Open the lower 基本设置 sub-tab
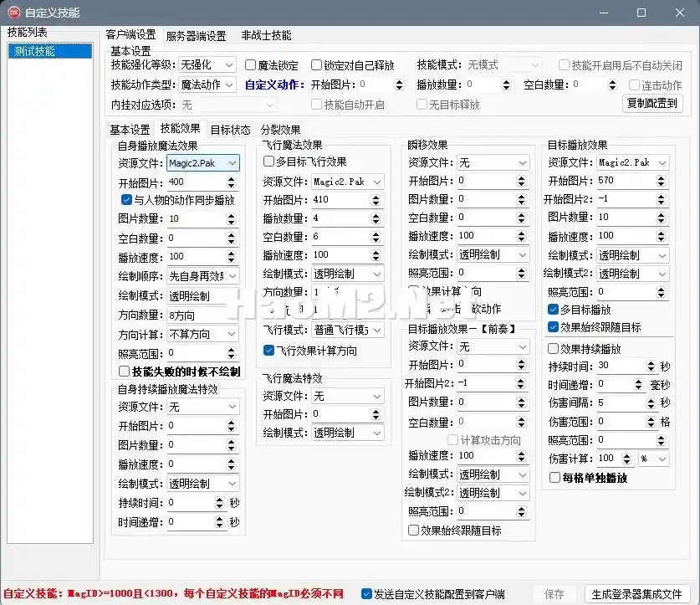The image size is (700, 605). (130, 130)
